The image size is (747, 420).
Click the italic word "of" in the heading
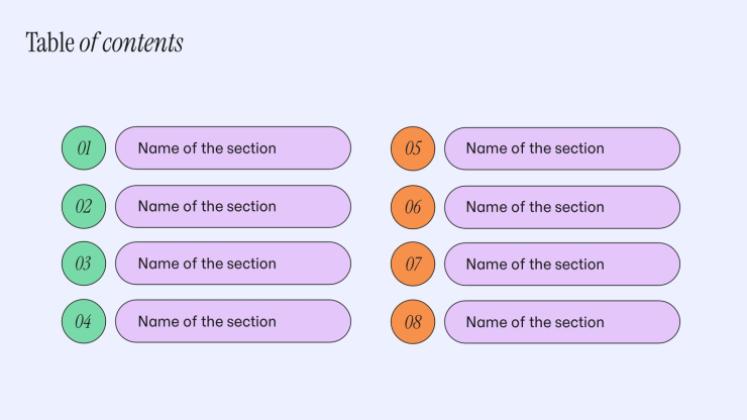coord(89,43)
